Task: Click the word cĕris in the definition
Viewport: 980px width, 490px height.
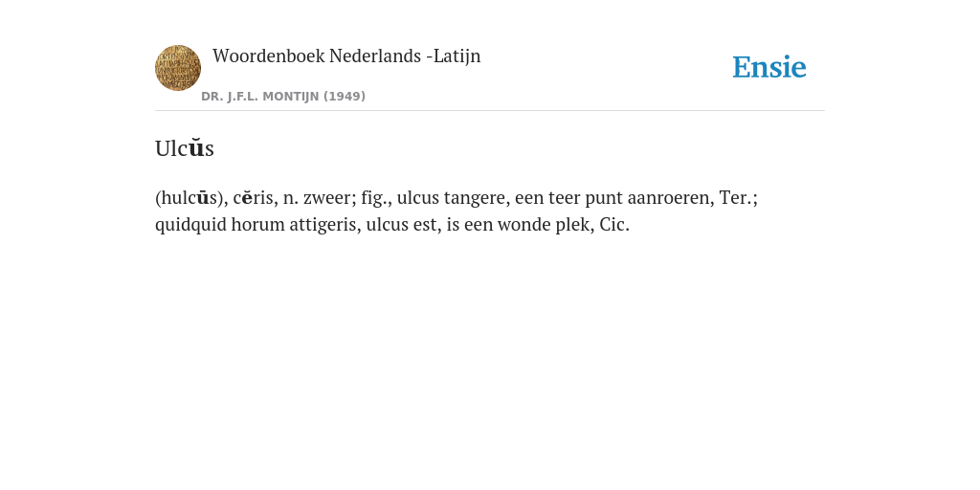Action: tap(254, 198)
